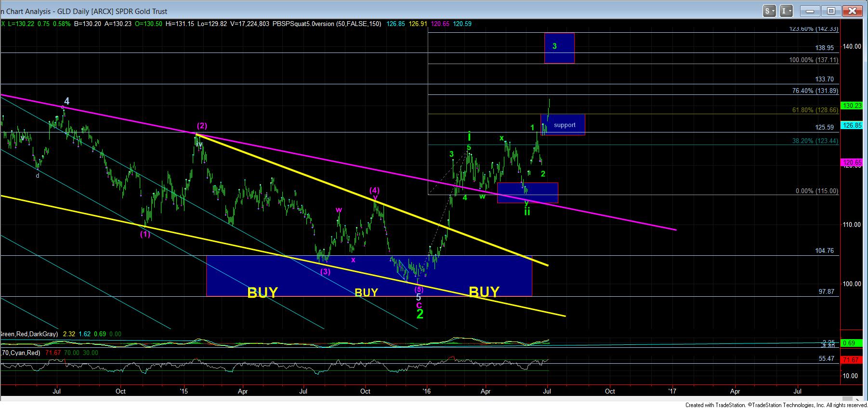The width and height of the screenshot is (868, 408).
Task: Click the green 0.69 indicator value tag
Action: tap(853, 343)
